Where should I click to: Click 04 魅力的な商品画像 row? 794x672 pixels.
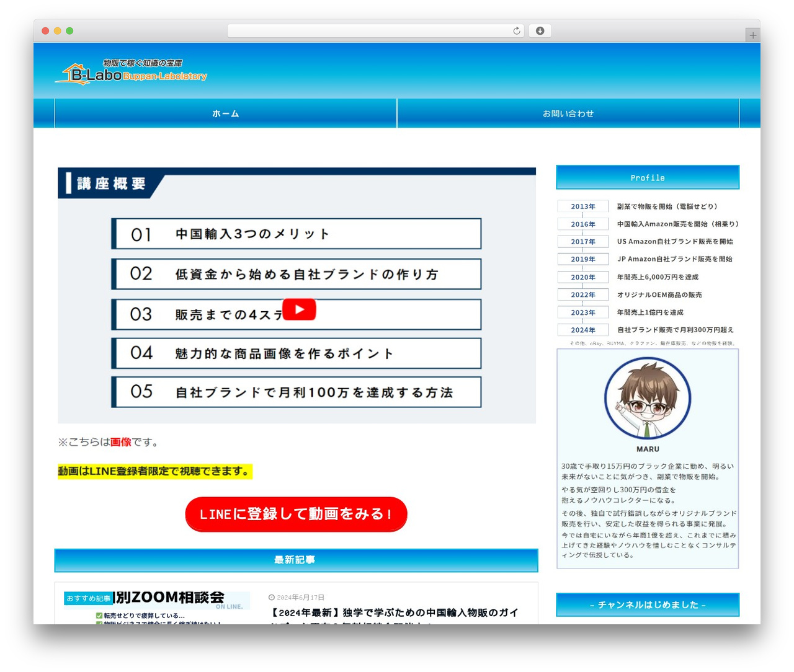point(296,353)
